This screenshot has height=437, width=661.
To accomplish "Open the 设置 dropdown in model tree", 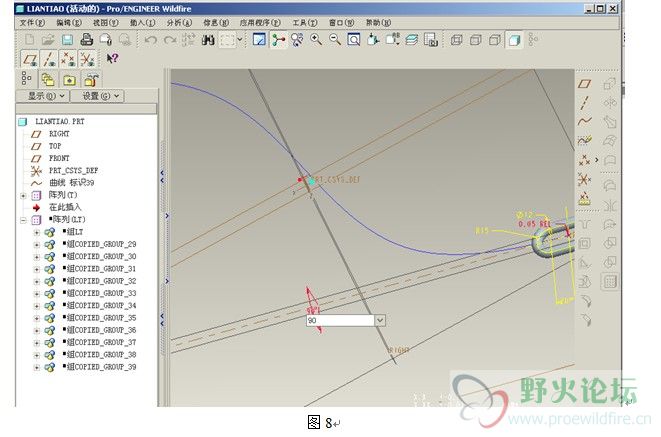I will [97, 96].
